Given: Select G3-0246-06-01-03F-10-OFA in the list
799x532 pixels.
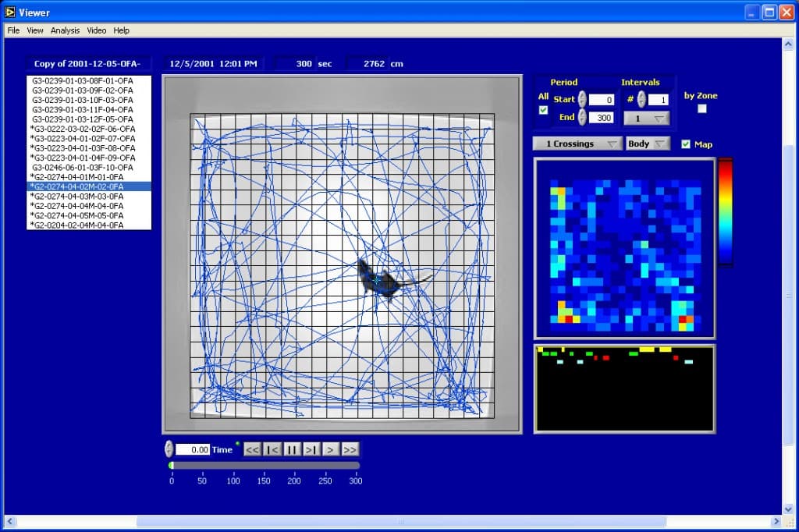Looking at the screenshot, I should [x=82, y=167].
